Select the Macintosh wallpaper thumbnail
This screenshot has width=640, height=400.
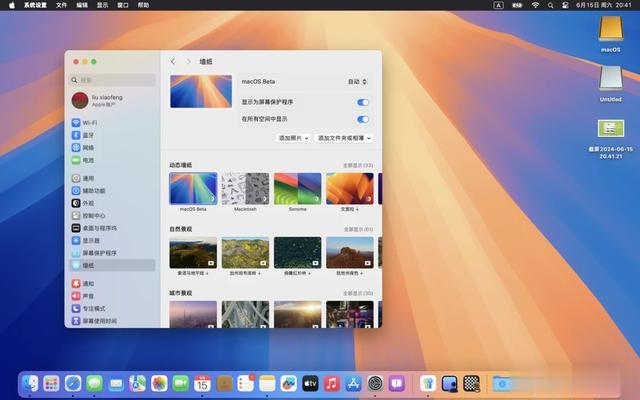(x=245, y=188)
